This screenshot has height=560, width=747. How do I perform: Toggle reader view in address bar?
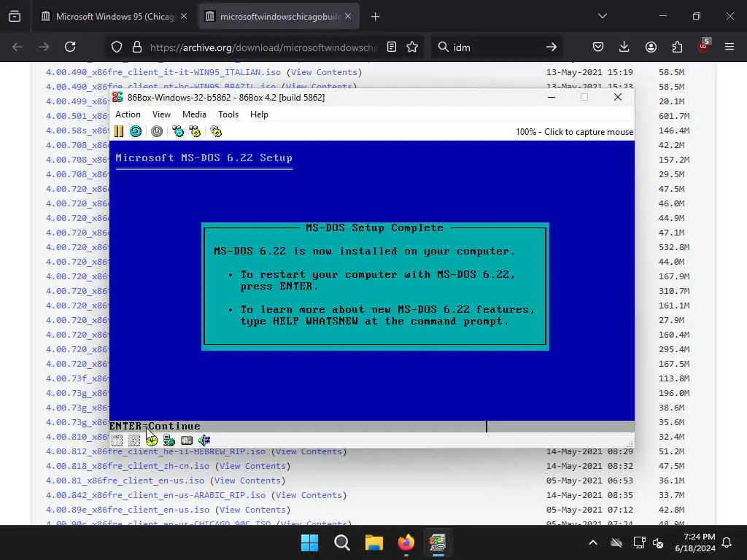(x=392, y=47)
